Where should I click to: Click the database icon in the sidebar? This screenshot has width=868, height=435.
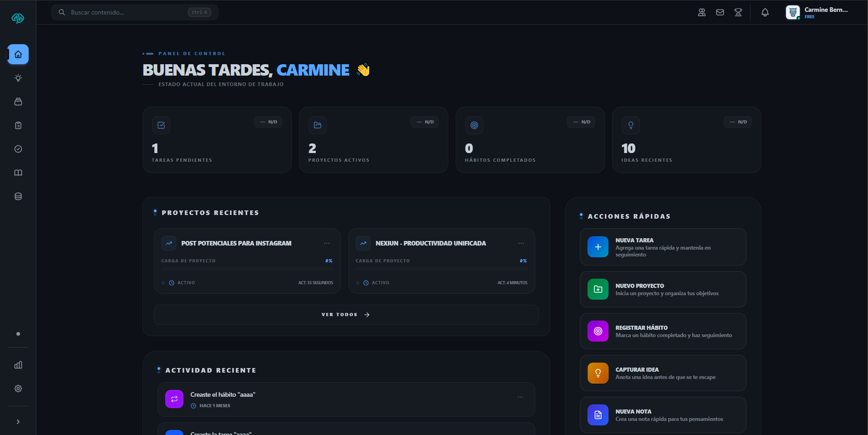18,196
